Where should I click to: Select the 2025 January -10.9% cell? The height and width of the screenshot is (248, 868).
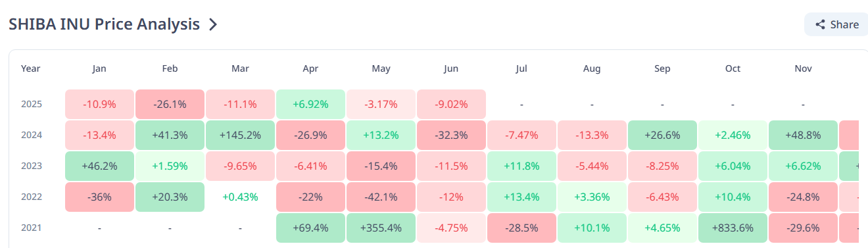click(100, 105)
